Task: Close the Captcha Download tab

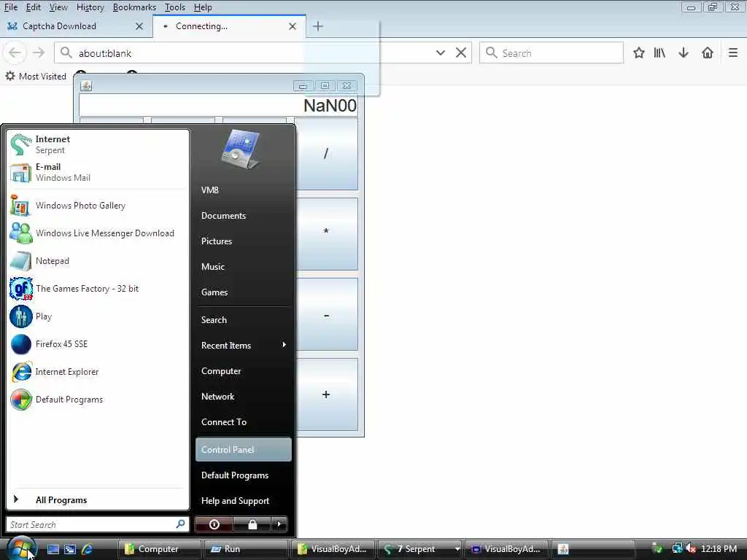Action: point(139,26)
